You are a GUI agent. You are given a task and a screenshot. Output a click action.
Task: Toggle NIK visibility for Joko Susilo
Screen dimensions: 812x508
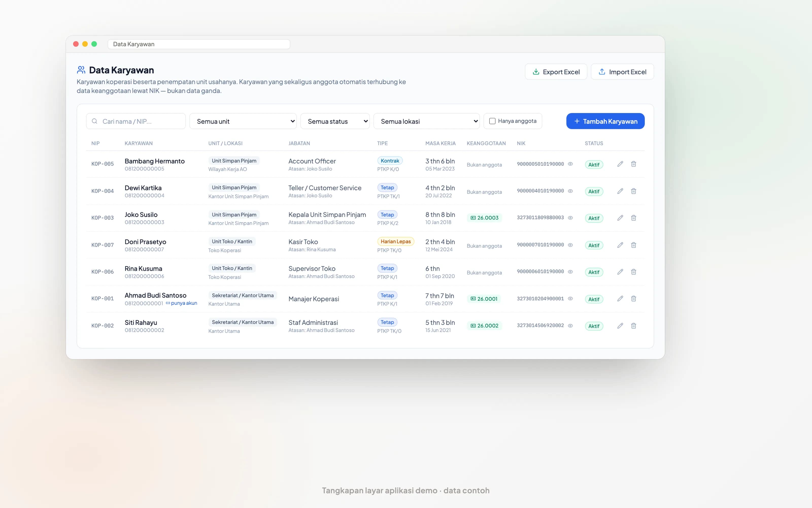pyautogui.click(x=570, y=218)
